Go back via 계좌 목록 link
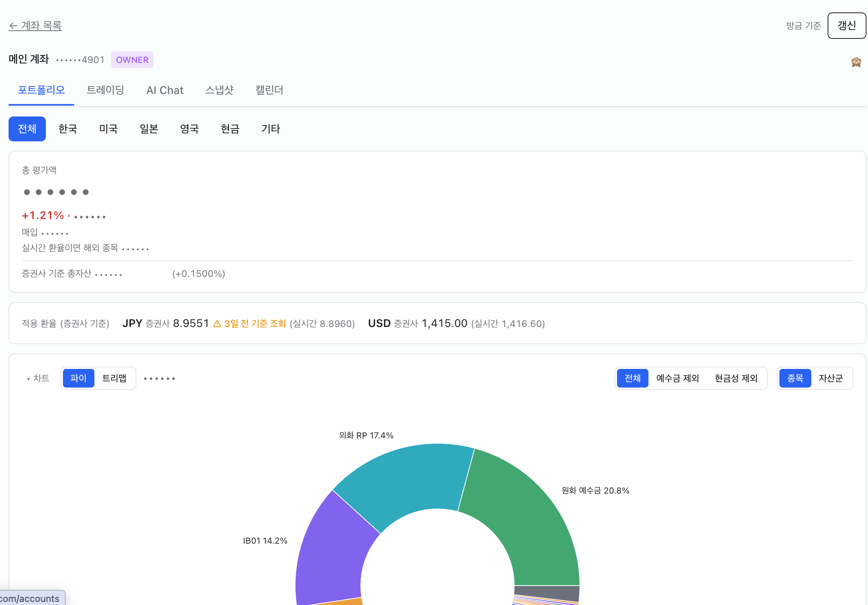Screen dimensions: 868x605 click(x=35, y=26)
